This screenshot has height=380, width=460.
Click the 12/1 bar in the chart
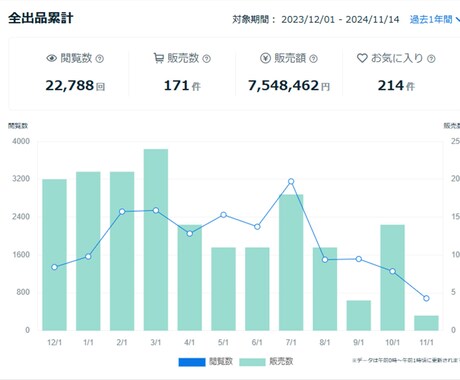(54, 255)
